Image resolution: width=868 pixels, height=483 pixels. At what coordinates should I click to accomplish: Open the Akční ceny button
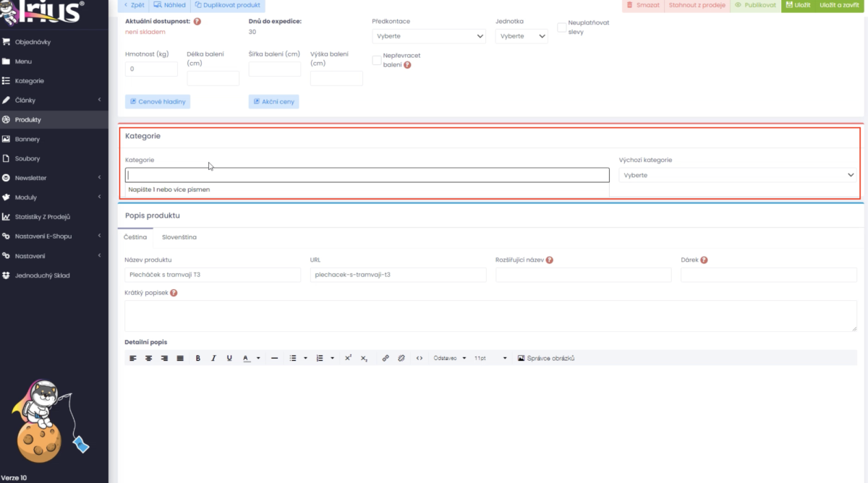[x=273, y=102]
